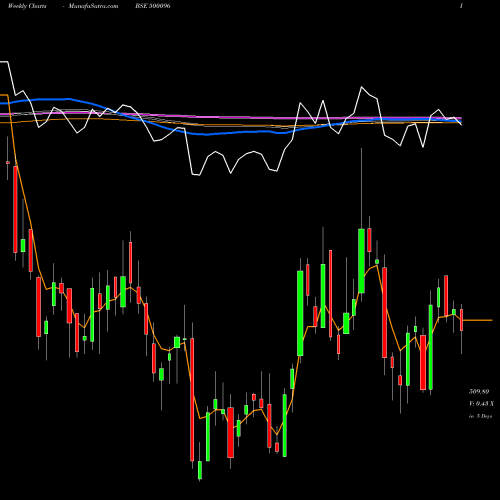Click the 509.89 price value
Viewport: 500px width, 500px height.
[479, 391]
